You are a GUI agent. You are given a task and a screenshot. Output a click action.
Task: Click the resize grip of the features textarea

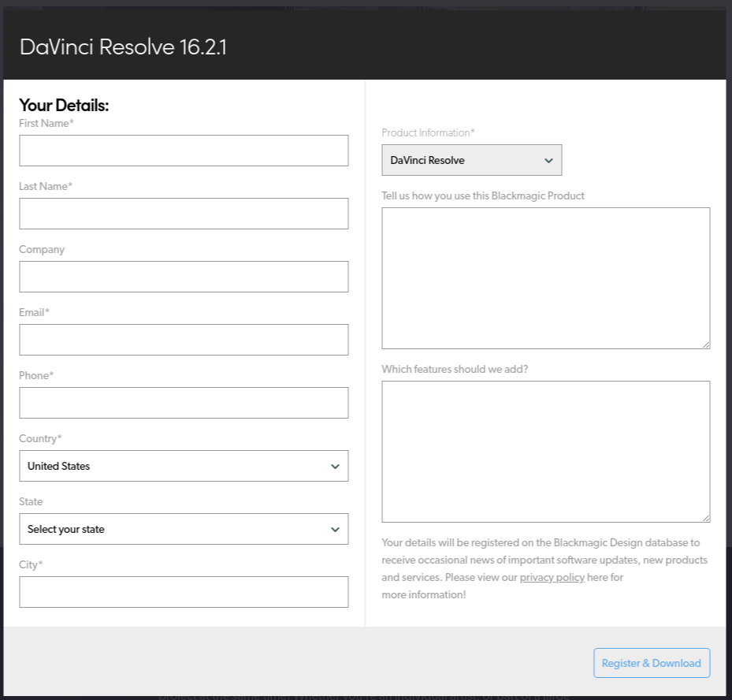[706, 517]
